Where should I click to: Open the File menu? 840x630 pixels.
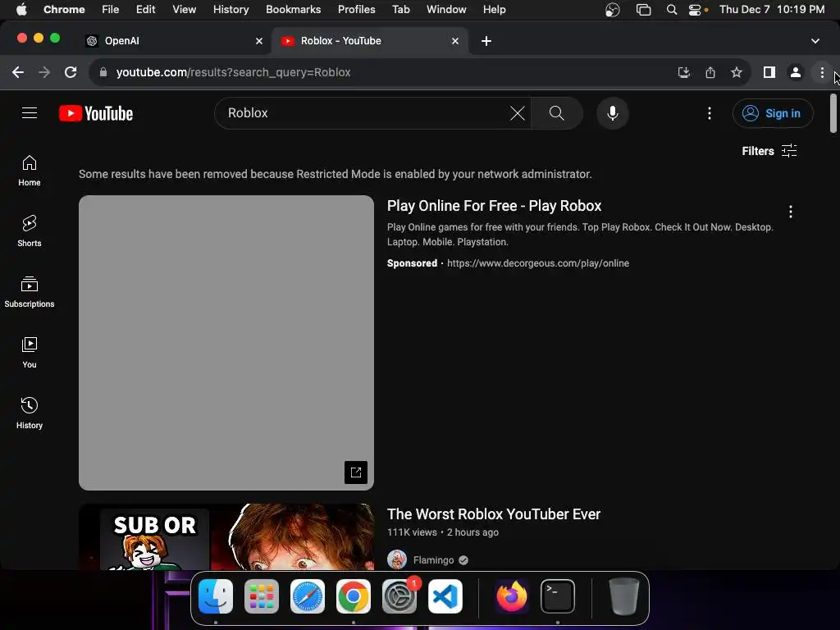(111, 9)
